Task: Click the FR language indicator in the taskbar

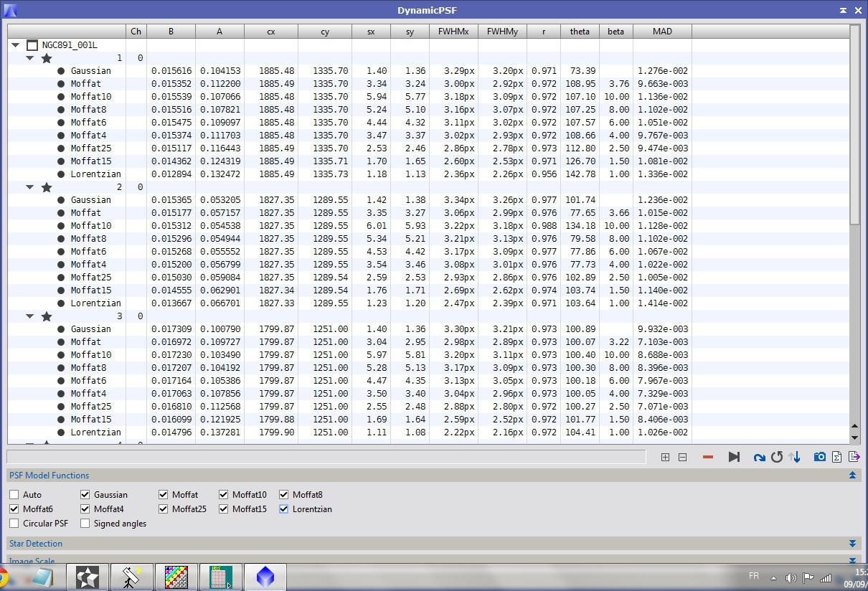Action: (x=754, y=576)
